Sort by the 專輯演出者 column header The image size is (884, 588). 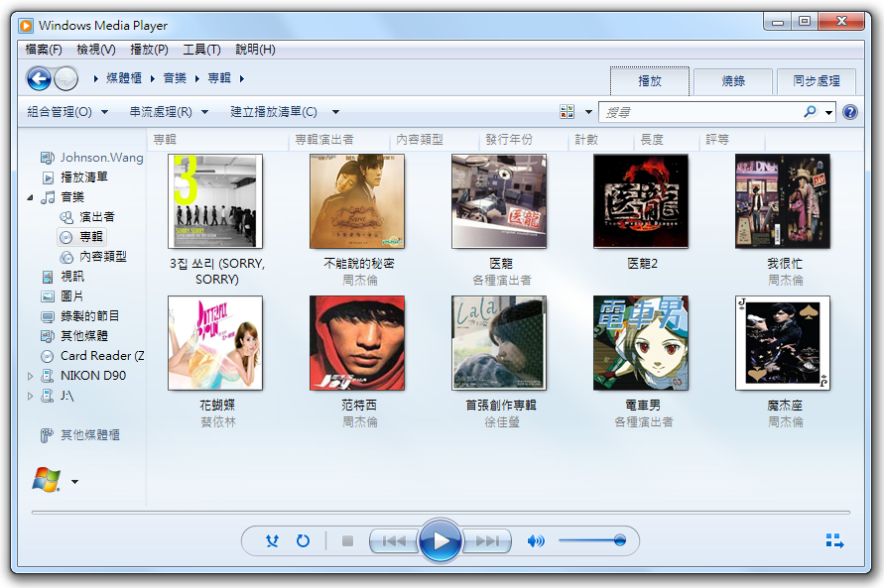pos(338,139)
